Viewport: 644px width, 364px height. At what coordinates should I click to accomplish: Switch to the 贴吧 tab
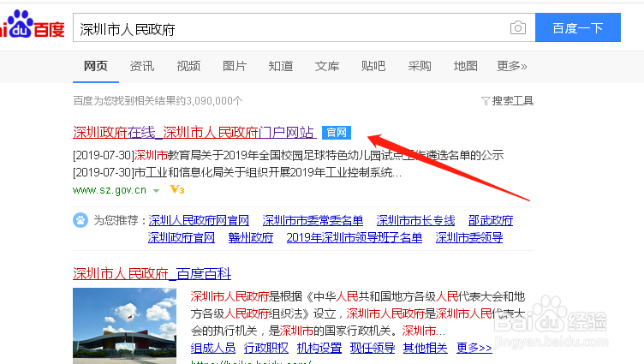[373, 66]
